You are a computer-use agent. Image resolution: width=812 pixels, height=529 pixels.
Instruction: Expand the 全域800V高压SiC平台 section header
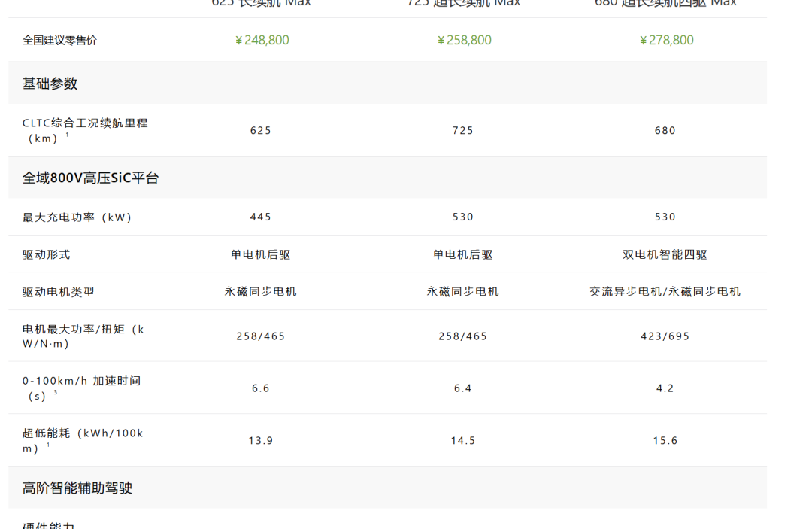90,178
